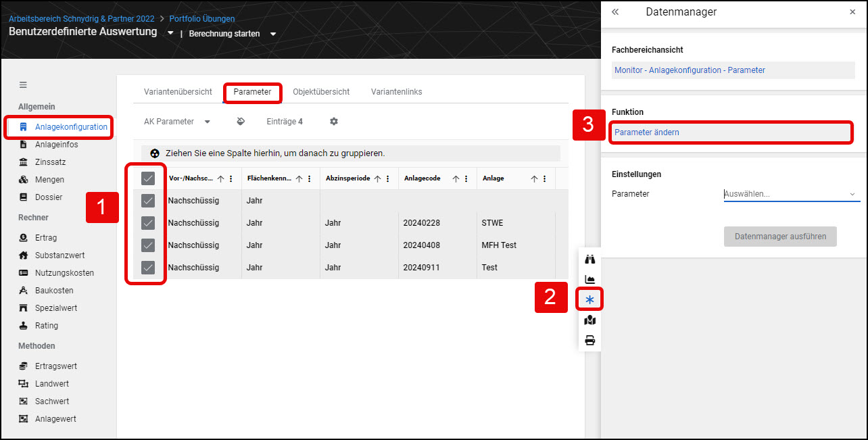Open the Parameter Auswählen combo box

(792, 194)
